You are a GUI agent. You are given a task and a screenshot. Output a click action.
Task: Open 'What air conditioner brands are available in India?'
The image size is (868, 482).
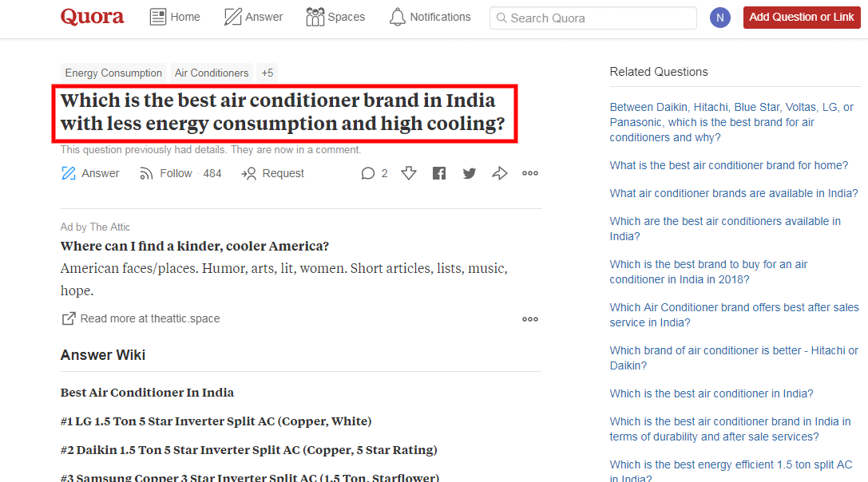pos(734,193)
